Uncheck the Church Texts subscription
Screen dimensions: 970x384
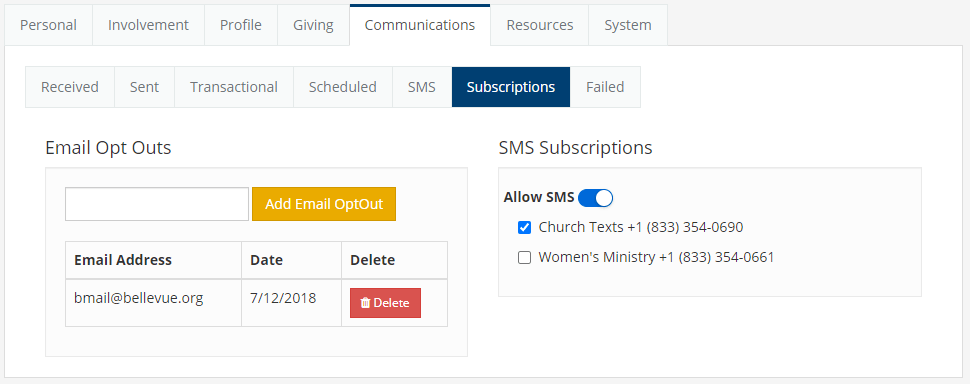click(524, 228)
